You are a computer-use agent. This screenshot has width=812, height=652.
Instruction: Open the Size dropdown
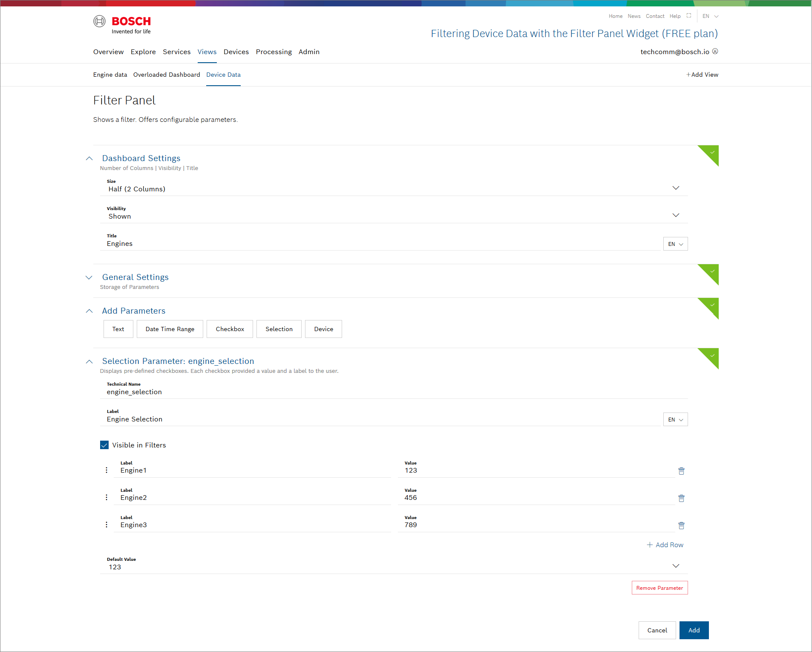[675, 188]
